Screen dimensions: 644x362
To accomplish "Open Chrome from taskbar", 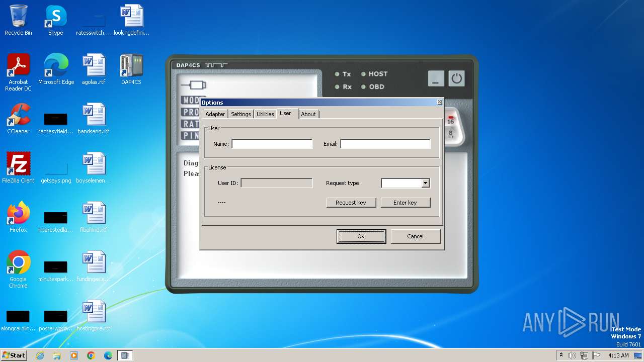I will pos(91,355).
